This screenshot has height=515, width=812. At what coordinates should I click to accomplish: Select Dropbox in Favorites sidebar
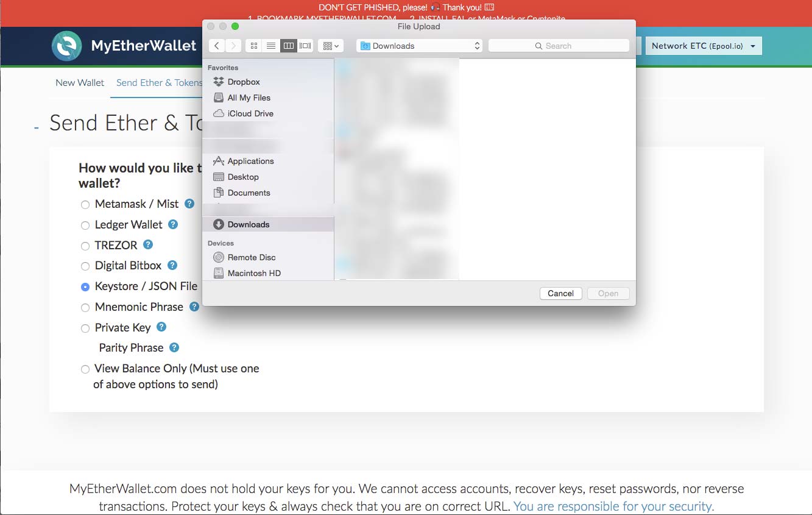coord(268,82)
